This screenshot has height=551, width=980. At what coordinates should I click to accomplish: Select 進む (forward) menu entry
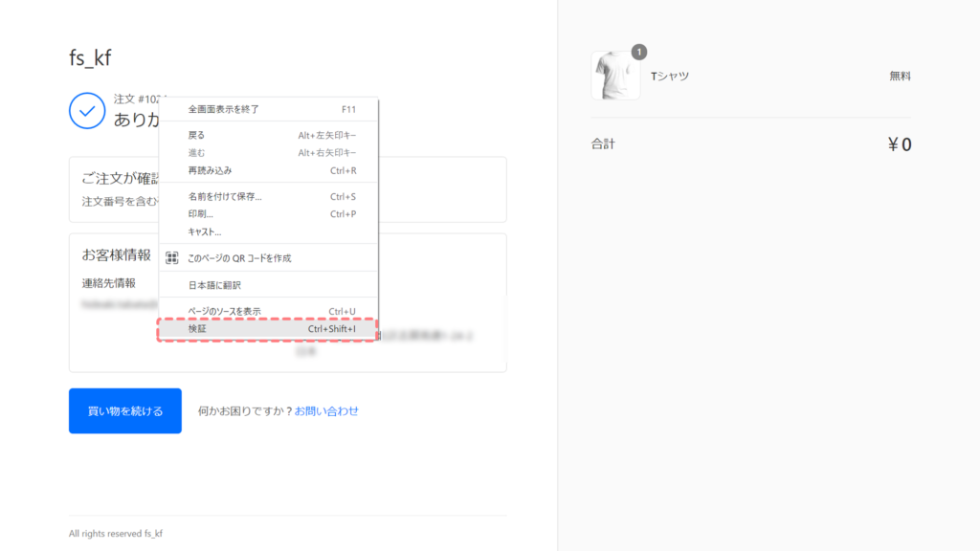(x=268, y=153)
